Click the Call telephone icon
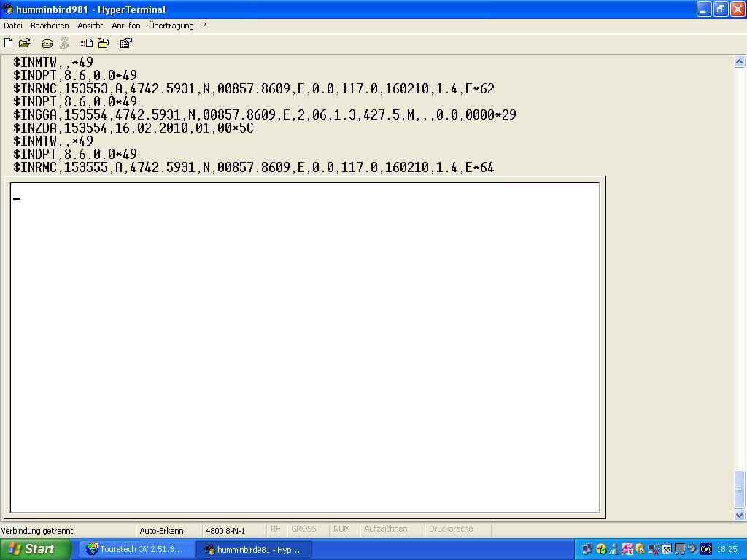The image size is (747, 560). point(47,43)
